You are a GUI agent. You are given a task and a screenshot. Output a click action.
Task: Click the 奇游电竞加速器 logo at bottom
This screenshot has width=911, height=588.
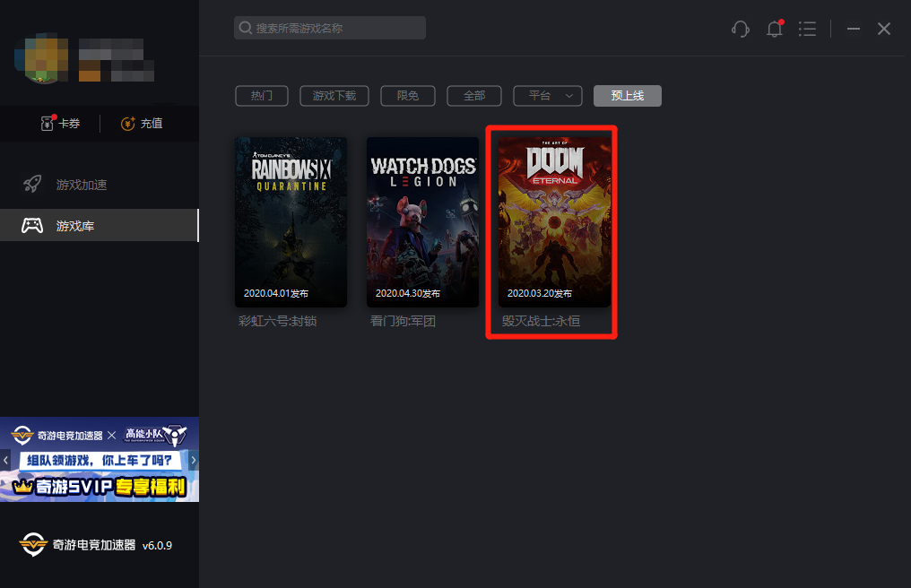point(33,545)
